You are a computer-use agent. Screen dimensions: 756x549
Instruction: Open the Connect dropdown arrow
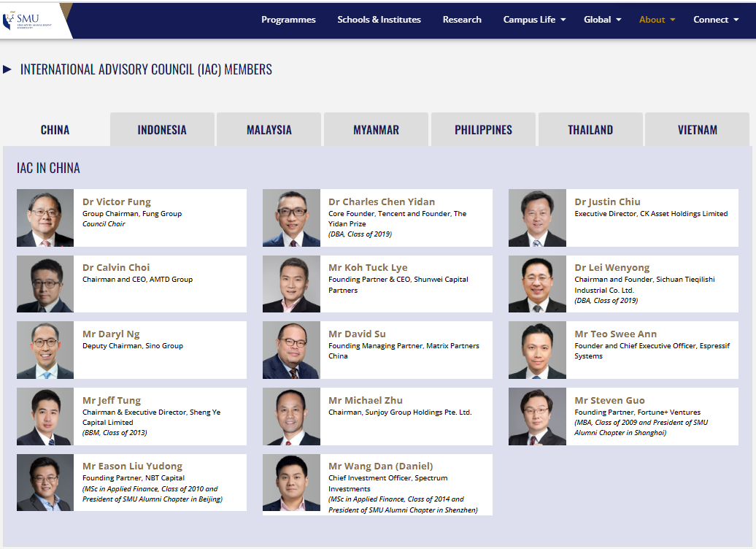click(736, 20)
